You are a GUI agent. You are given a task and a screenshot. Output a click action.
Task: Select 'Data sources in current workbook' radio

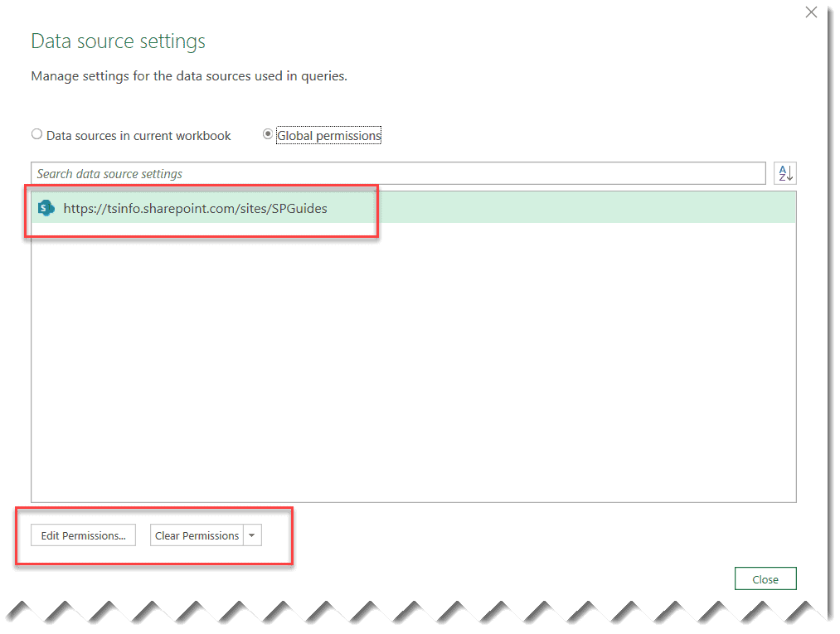coord(36,134)
